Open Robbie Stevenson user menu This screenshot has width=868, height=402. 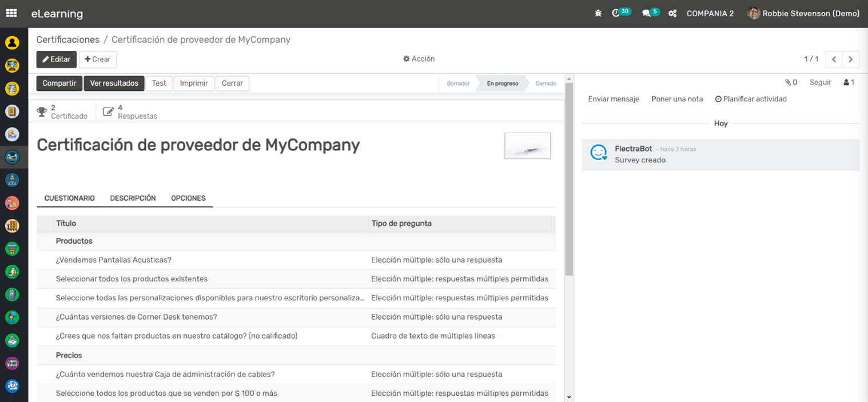point(803,13)
